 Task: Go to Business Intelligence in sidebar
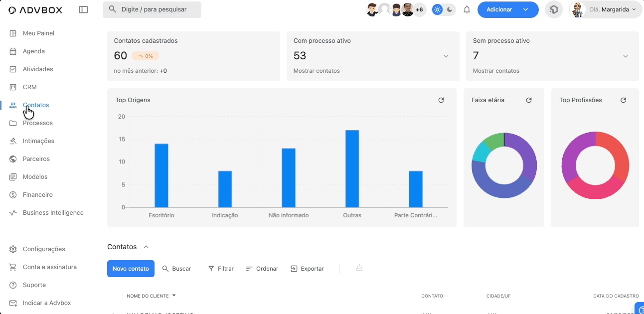(53, 213)
